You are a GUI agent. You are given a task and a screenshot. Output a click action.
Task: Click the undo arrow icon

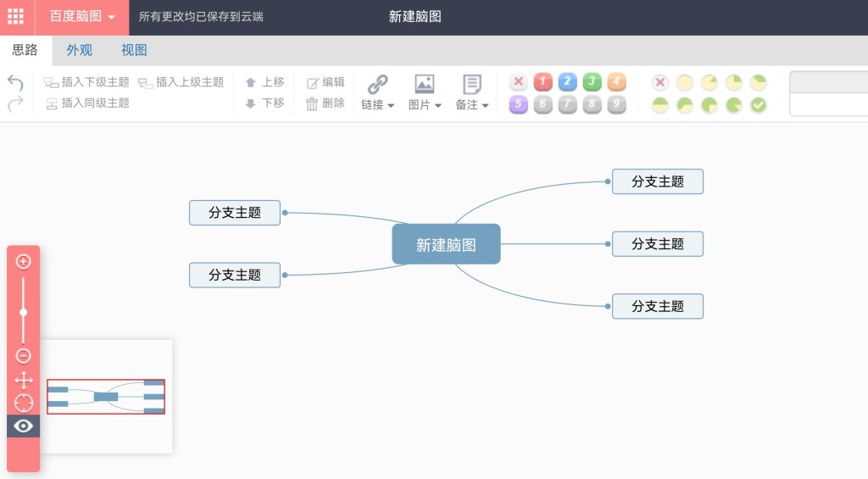click(x=15, y=82)
